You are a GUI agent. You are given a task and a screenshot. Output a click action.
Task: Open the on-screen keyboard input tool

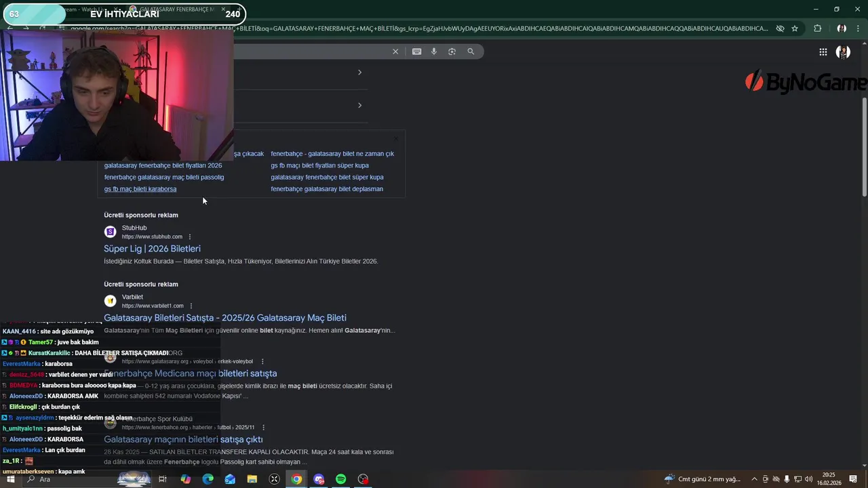point(416,52)
